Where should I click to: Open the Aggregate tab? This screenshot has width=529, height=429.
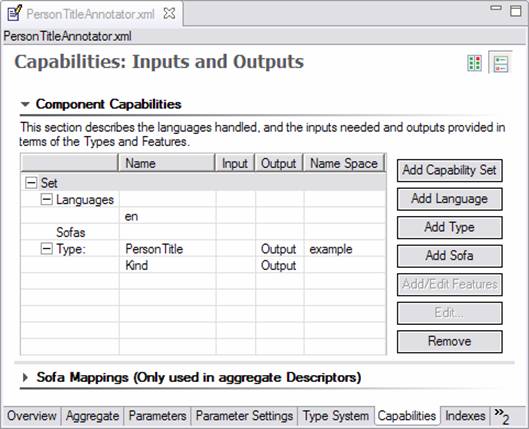[92, 416]
